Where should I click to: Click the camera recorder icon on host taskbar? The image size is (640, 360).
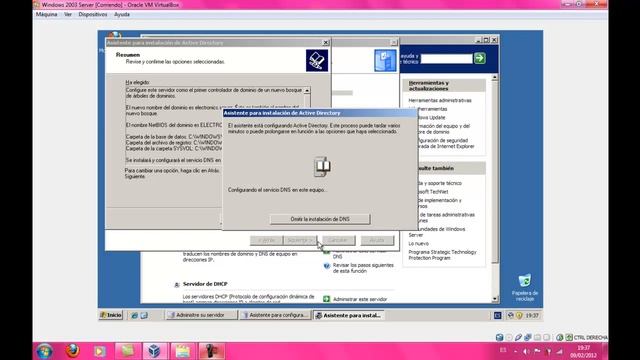[x=211, y=351]
